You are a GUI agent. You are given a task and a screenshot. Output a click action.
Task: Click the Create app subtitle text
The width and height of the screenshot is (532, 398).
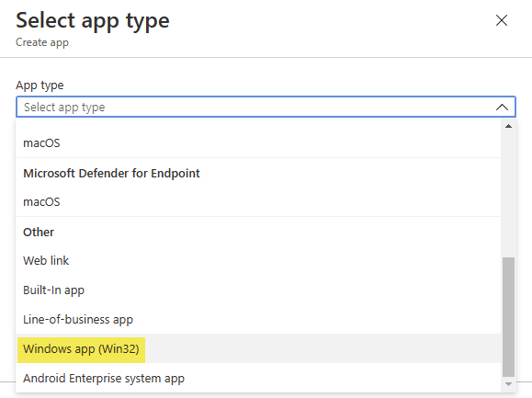(42, 42)
